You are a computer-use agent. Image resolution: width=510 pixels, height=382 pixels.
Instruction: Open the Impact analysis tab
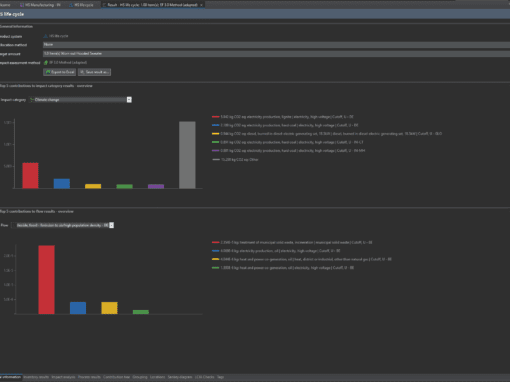pos(63,377)
